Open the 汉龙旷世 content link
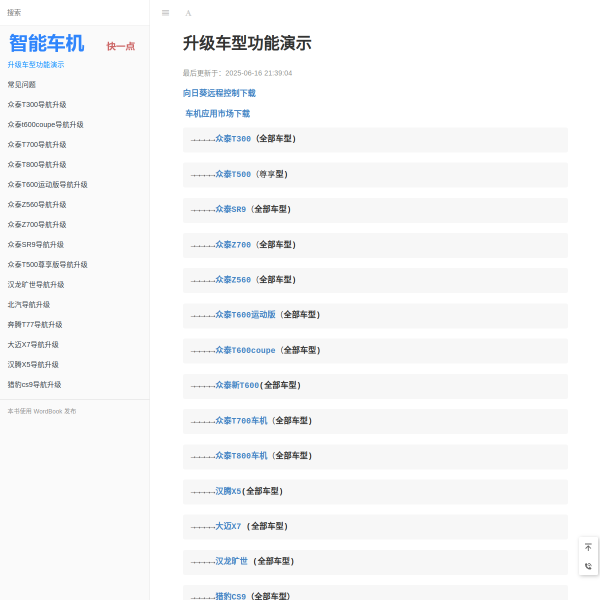This screenshot has width=600, height=600. (232, 561)
